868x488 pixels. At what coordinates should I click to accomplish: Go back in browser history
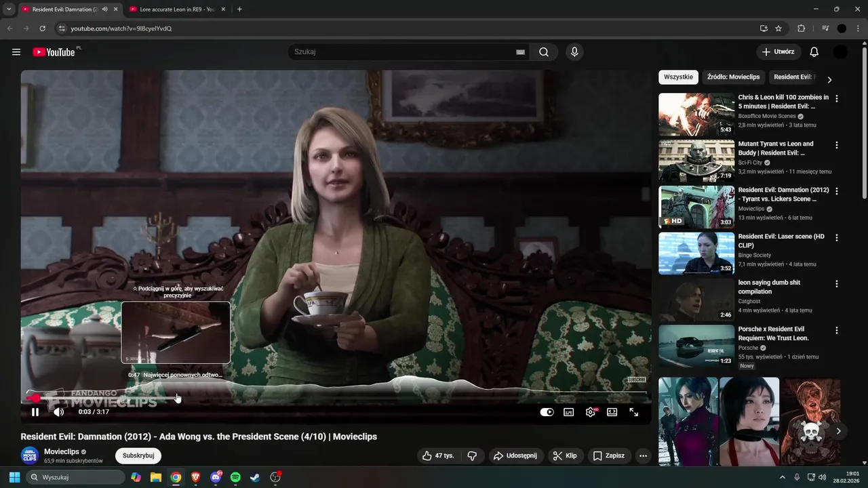click(9, 28)
